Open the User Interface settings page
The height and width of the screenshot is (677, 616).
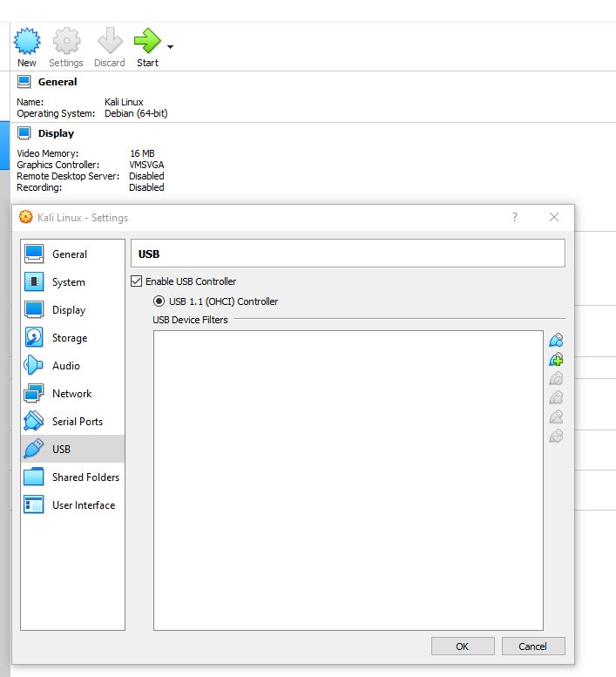pyautogui.click(x=72, y=504)
